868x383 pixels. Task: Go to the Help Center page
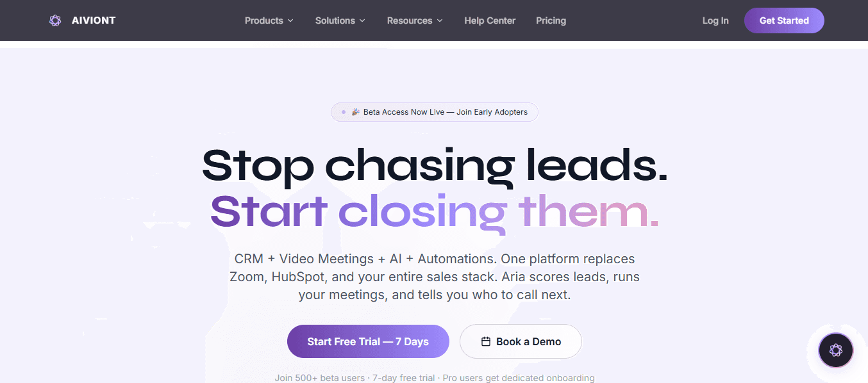tap(490, 20)
